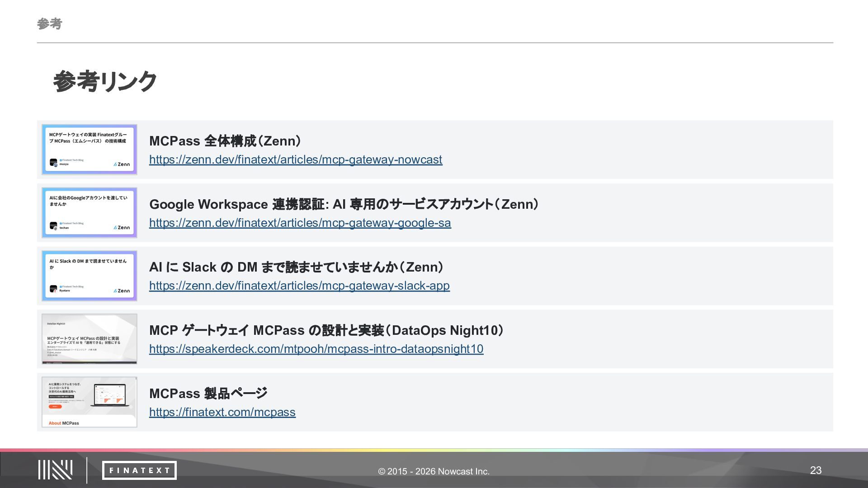Click the FINATEXT logo in the footer

139,470
